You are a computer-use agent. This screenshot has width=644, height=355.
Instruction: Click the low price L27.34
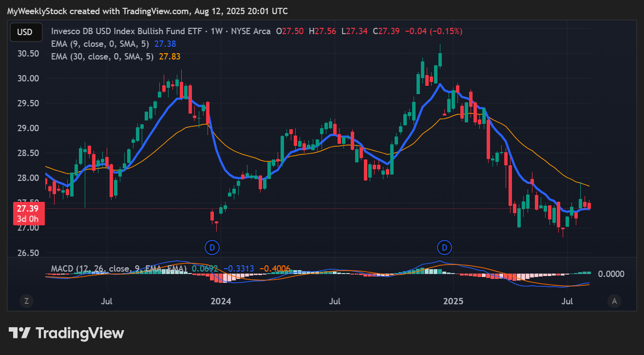pyautogui.click(x=354, y=31)
